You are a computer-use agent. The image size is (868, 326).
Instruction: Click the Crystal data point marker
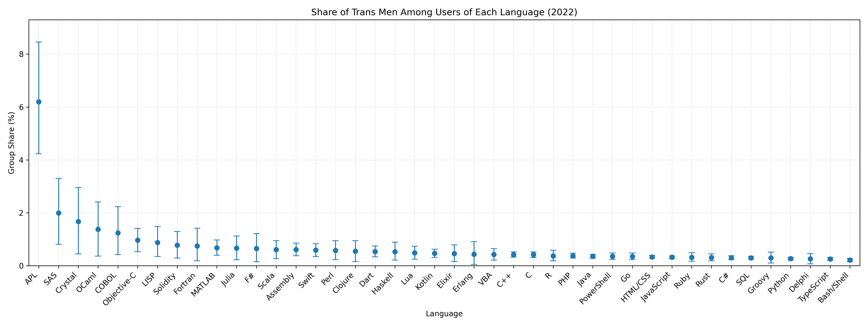coord(78,222)
